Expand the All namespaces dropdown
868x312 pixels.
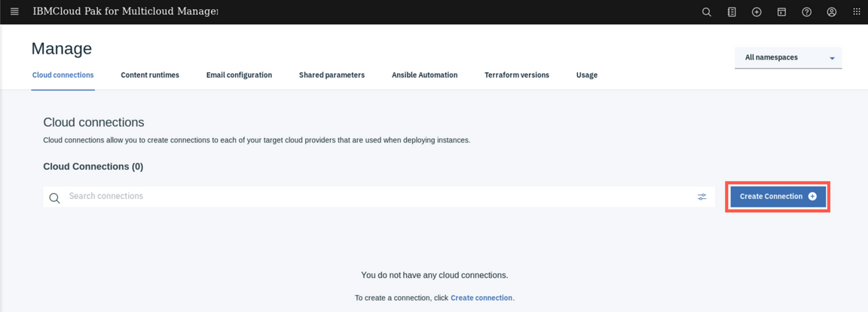pos(788,58)
